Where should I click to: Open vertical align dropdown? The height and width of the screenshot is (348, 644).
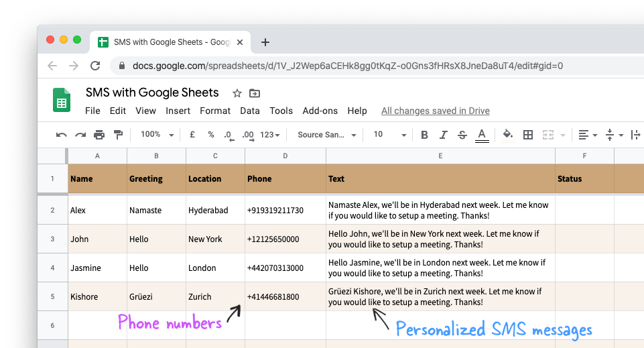[x=615, y=135]
